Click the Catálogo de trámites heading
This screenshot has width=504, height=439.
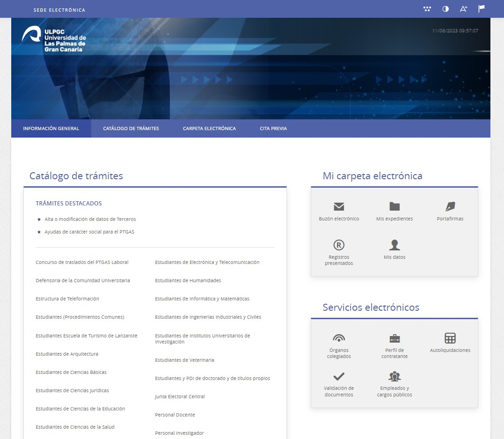click(76, 176)
